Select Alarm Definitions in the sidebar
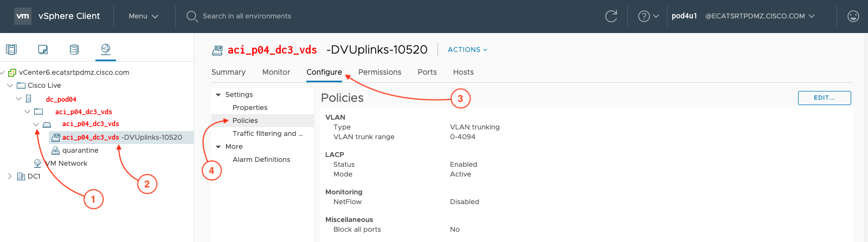 coord(261,160)
